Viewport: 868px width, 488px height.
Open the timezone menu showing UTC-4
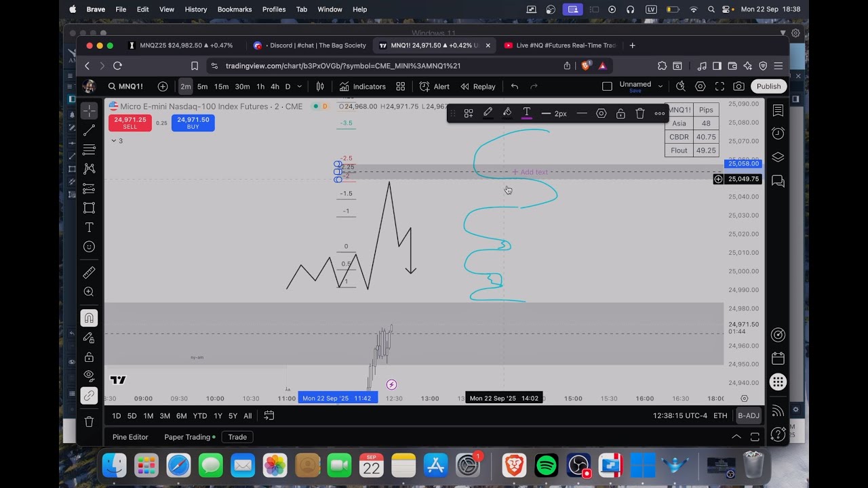click(x=680, y=415)
